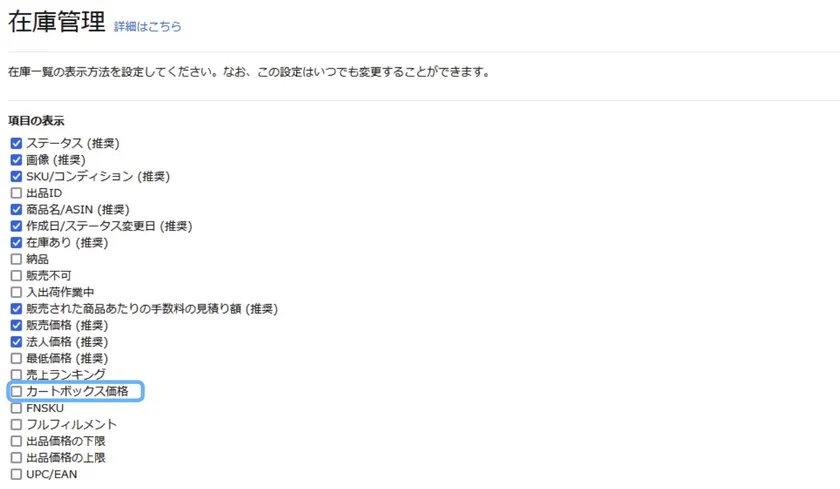840x489 pixels.
Task: Enable the 販売不可 column
Action: (x=16, y=276)
